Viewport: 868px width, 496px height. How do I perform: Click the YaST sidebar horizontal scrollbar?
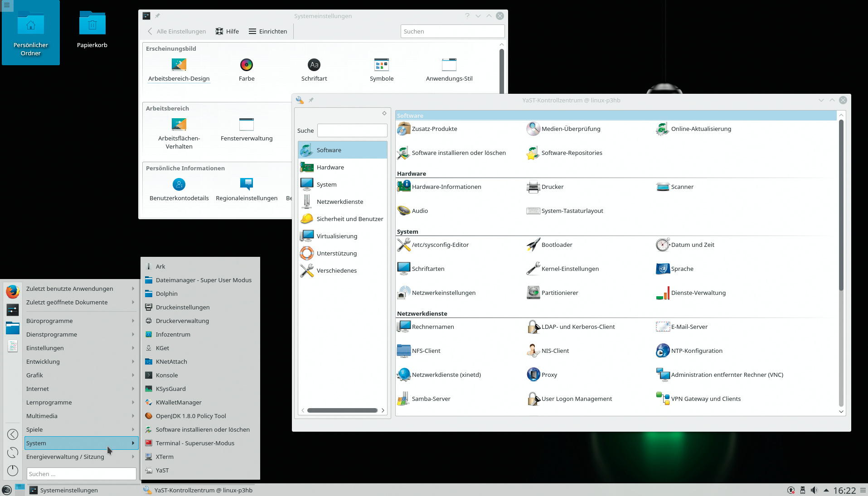[342, 410]
